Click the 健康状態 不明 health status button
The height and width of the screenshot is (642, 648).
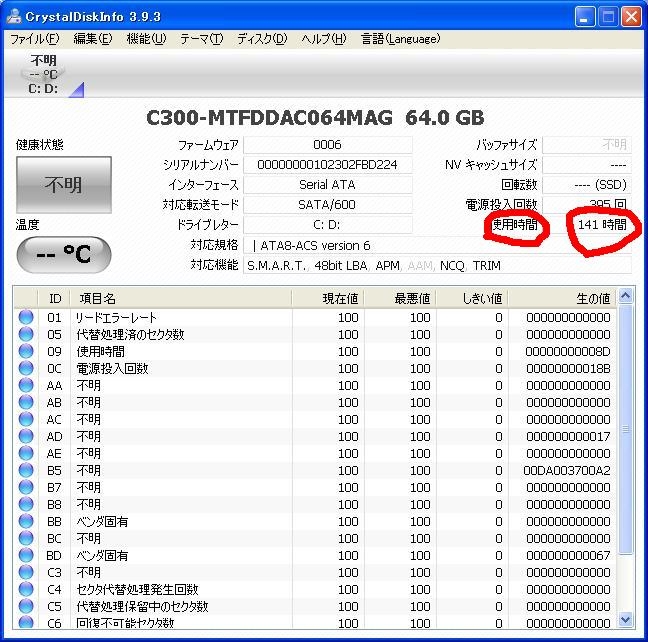tap(64, 185)
